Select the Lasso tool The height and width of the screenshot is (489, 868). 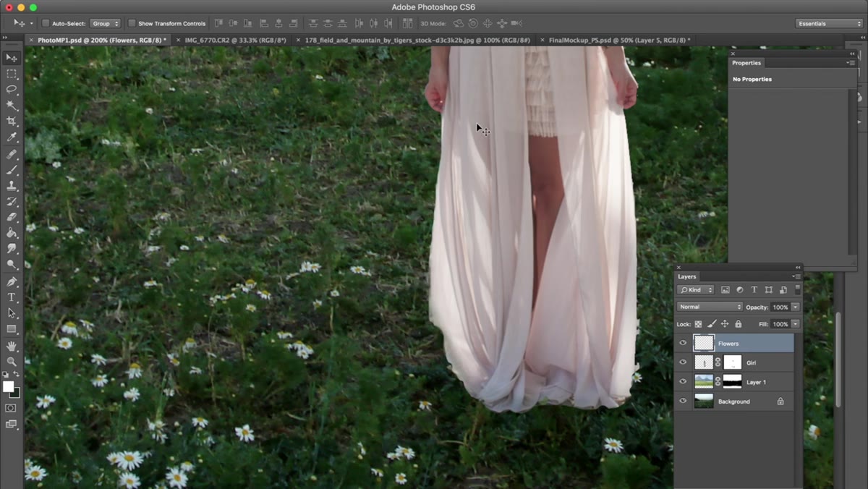pos(12,89)
